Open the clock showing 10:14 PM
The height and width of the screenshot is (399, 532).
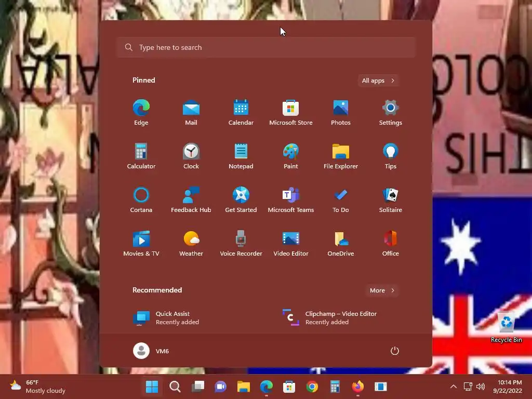point(508,387)
